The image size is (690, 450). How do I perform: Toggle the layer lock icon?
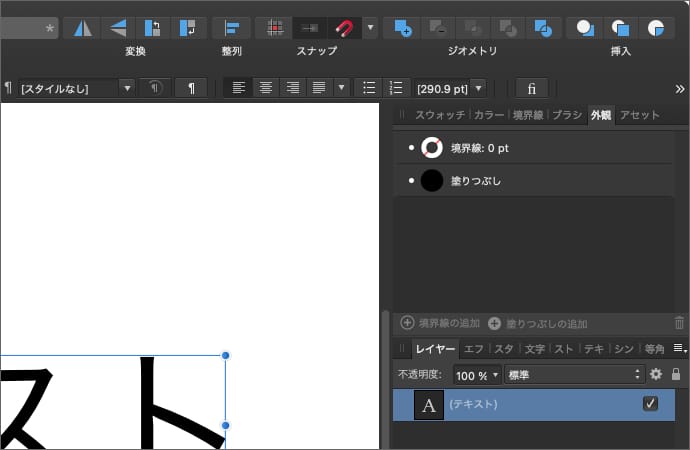point(676,374)
